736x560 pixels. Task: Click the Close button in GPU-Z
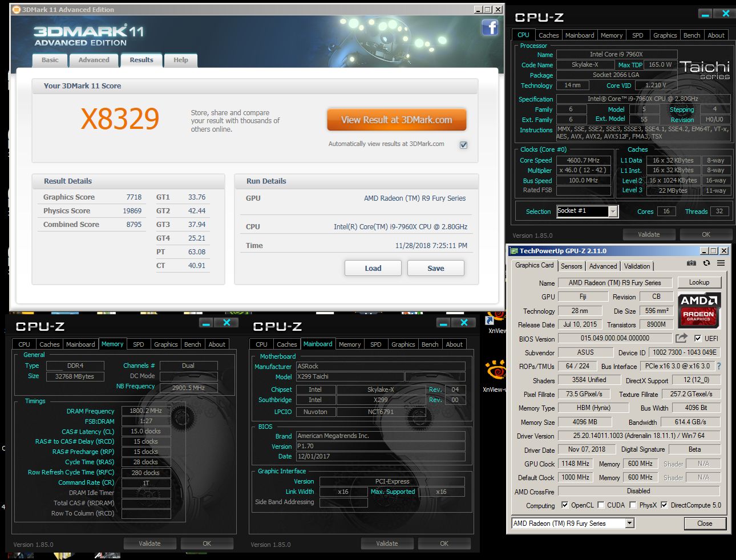point(705,524)
